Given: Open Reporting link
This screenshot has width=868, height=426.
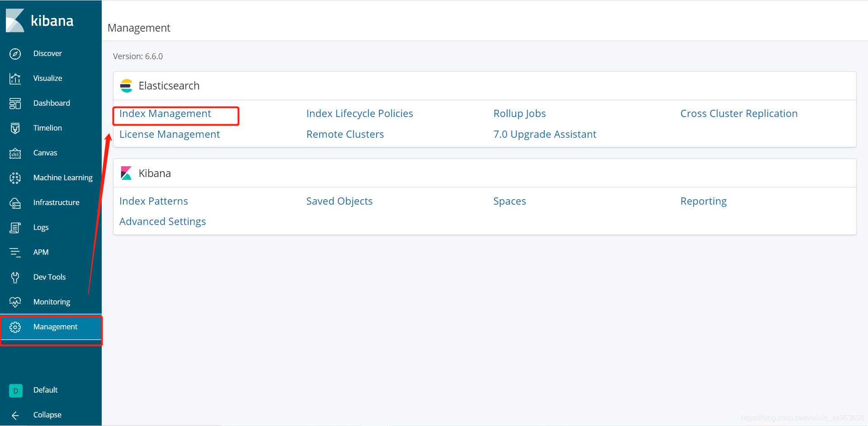Looking at the screenshot, I should pos(703,201).
